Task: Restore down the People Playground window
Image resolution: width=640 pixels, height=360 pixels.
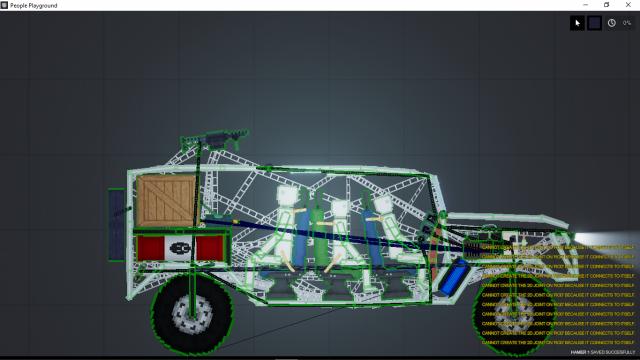Action: click(x=607, y=5)
